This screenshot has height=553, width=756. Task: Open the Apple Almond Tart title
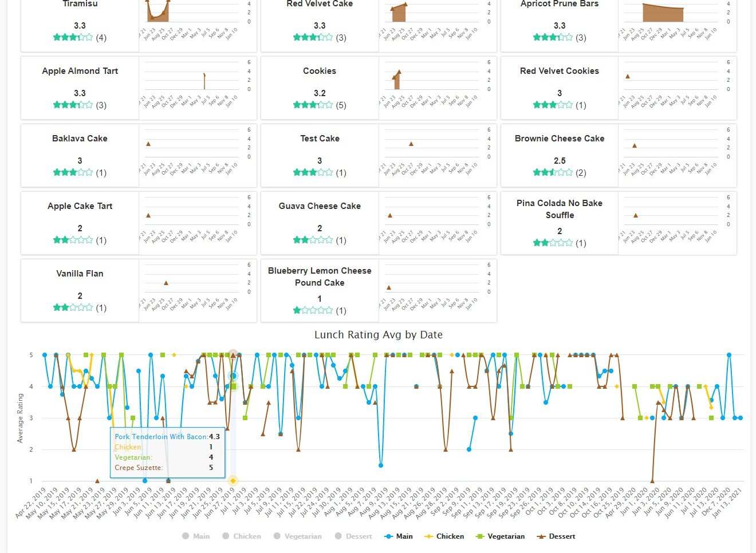(x=80, y=71)
